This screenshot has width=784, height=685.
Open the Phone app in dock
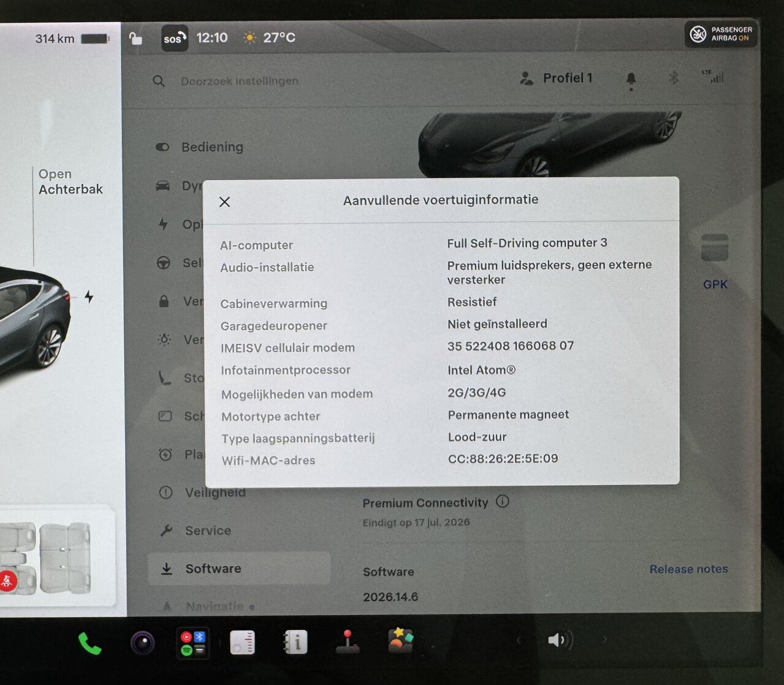[x=89, y=643]
